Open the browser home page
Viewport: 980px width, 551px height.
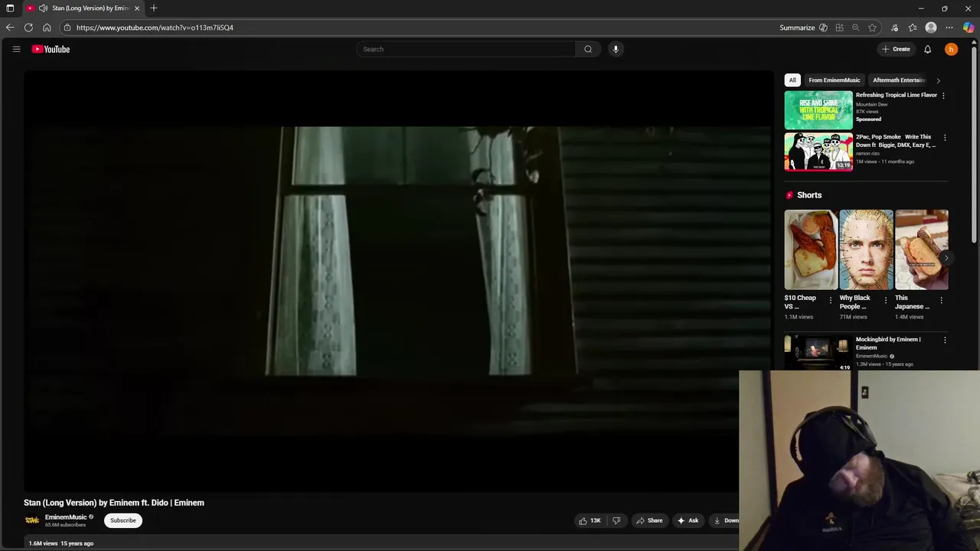[x=47, y=28]
